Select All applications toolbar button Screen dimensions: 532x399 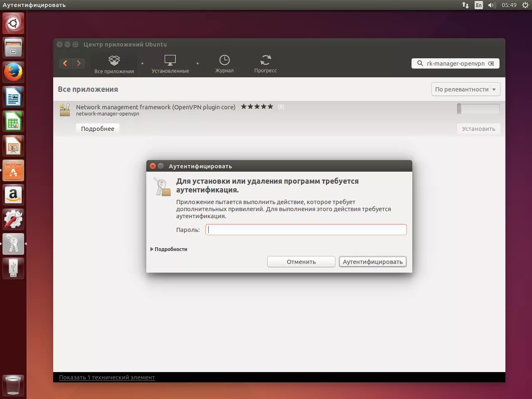coord(114,64)
